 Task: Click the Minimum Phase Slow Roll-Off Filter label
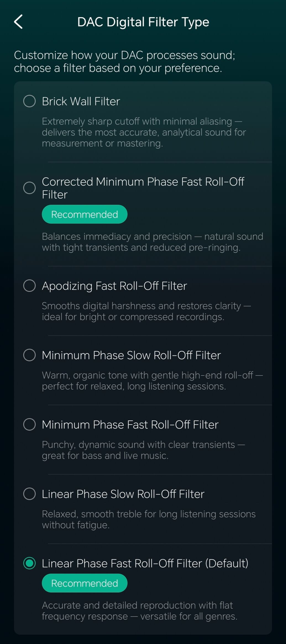[x=131, y=355]
